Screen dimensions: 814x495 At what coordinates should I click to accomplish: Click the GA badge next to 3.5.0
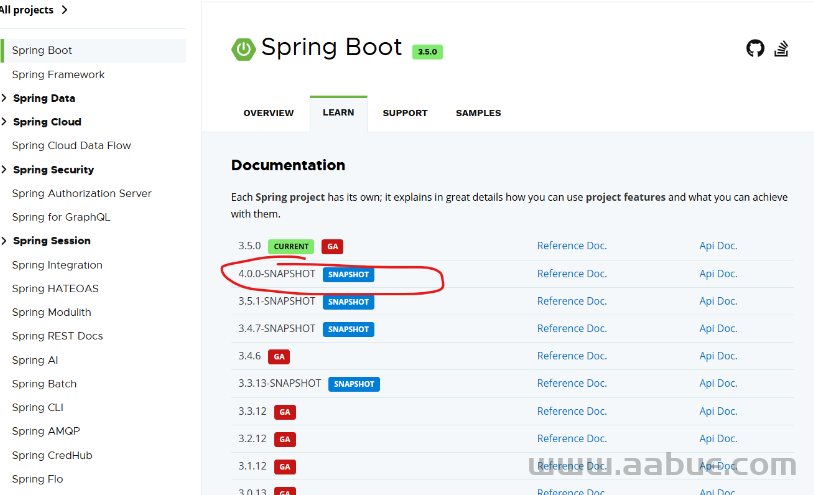[332, 246]
